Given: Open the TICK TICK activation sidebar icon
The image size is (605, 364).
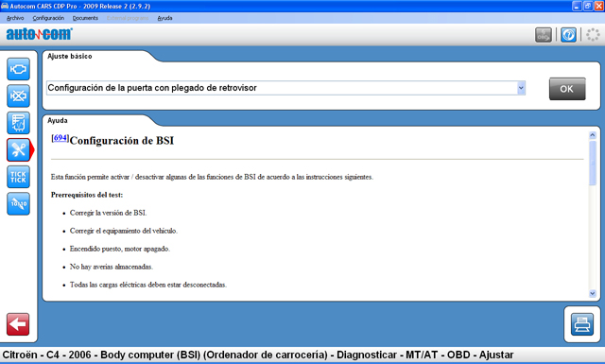Looking at the screenshot, I should click(18, 177).
